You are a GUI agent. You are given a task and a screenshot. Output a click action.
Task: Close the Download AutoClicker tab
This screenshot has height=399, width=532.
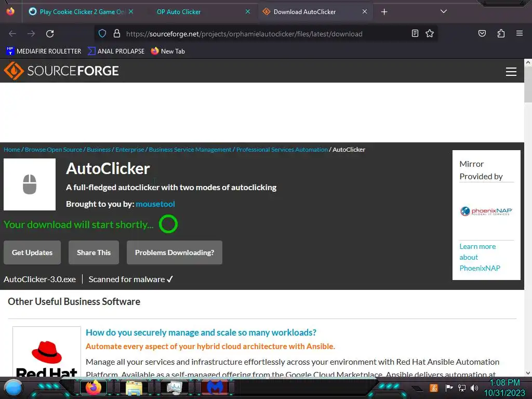(x=364, y=11)
